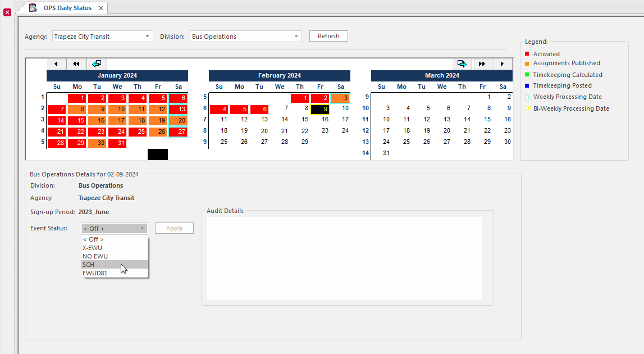
Task: Select January 20 on the calendar
Action: tap(178, 120)
